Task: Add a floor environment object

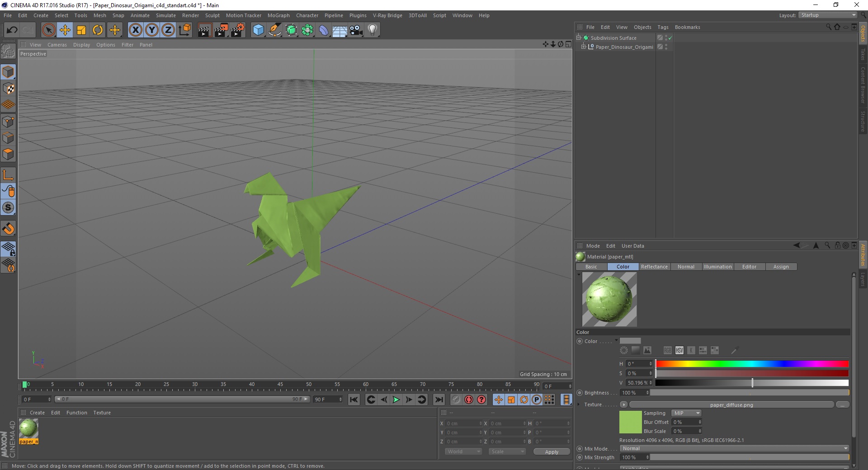Action: click(340, 30)
